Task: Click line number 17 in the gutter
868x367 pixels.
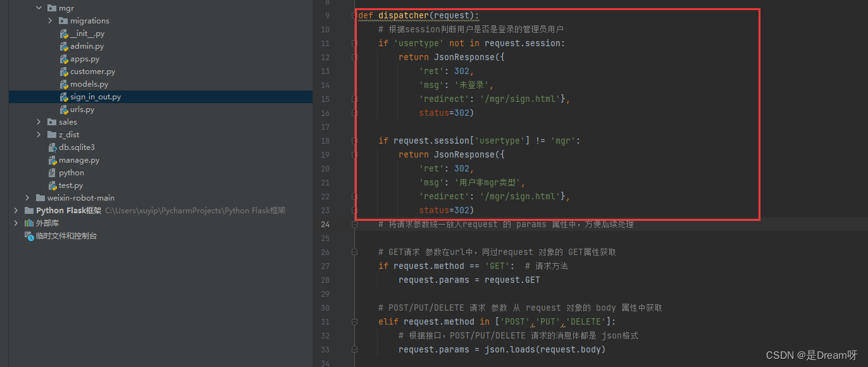Action: (326, 127)
